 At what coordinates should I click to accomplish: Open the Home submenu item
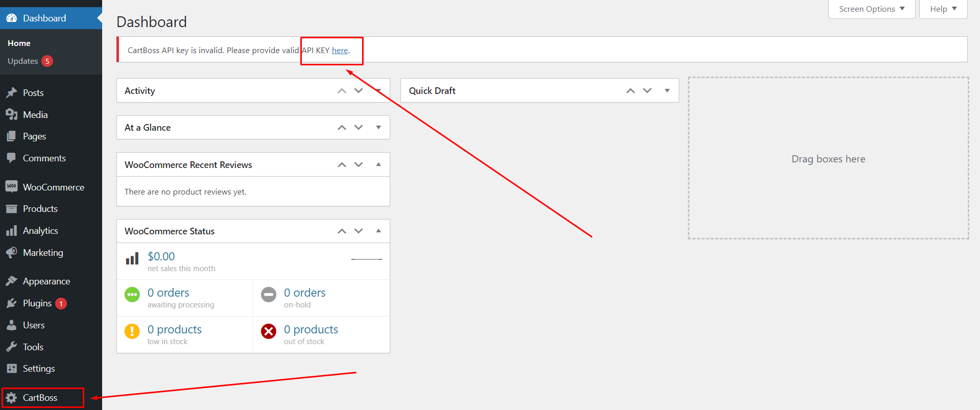coord(19,43)
